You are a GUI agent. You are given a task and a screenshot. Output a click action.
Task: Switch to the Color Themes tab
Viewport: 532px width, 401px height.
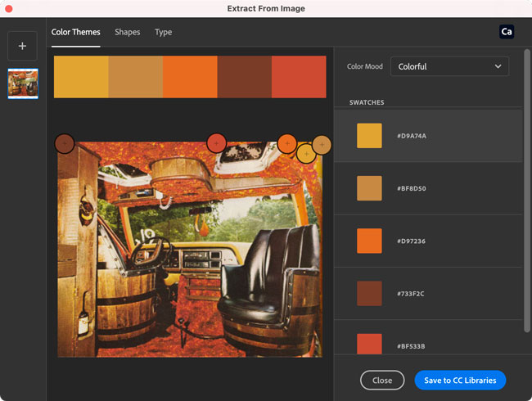75,32
